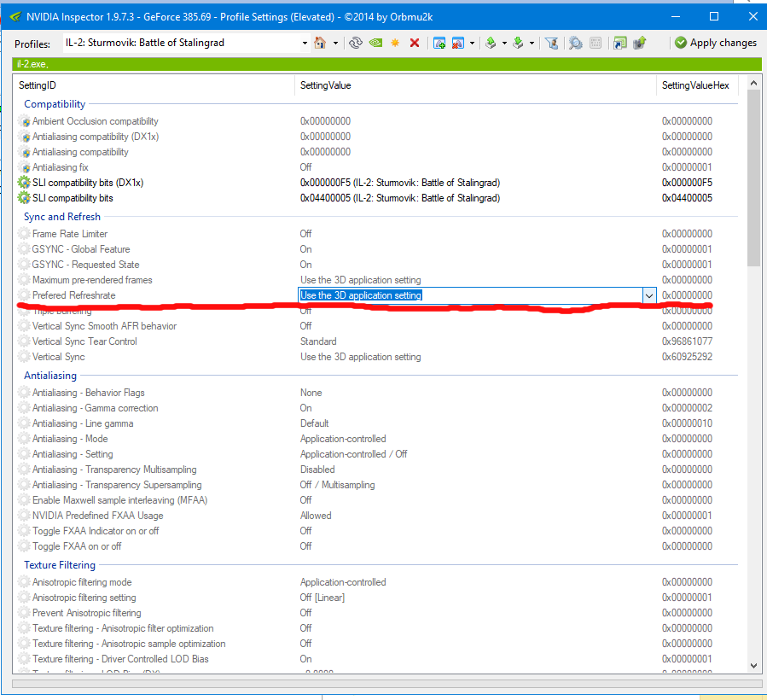The width and height of the screenshot is (767, 700).
Task: Click hex value 0x96861077
Action: (688, 341)
